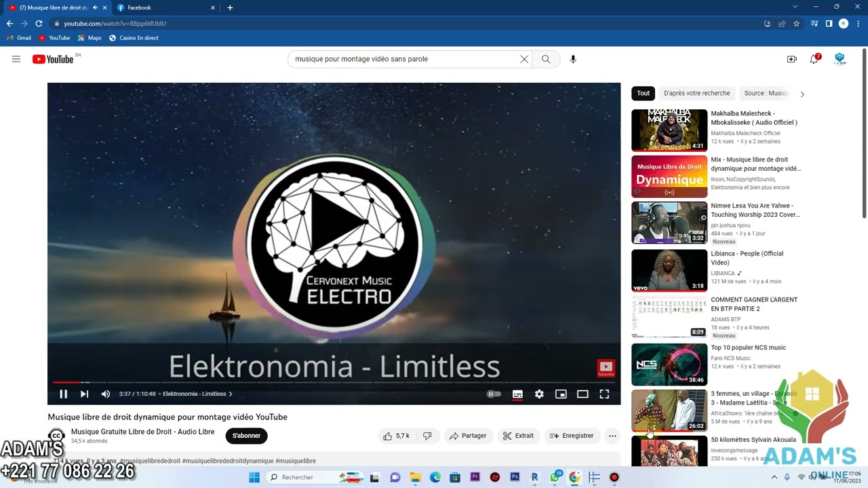Select the 'Tout' filter chip
Image resolution: width=868 pixels, height=488 pixels.
(644, 94)
